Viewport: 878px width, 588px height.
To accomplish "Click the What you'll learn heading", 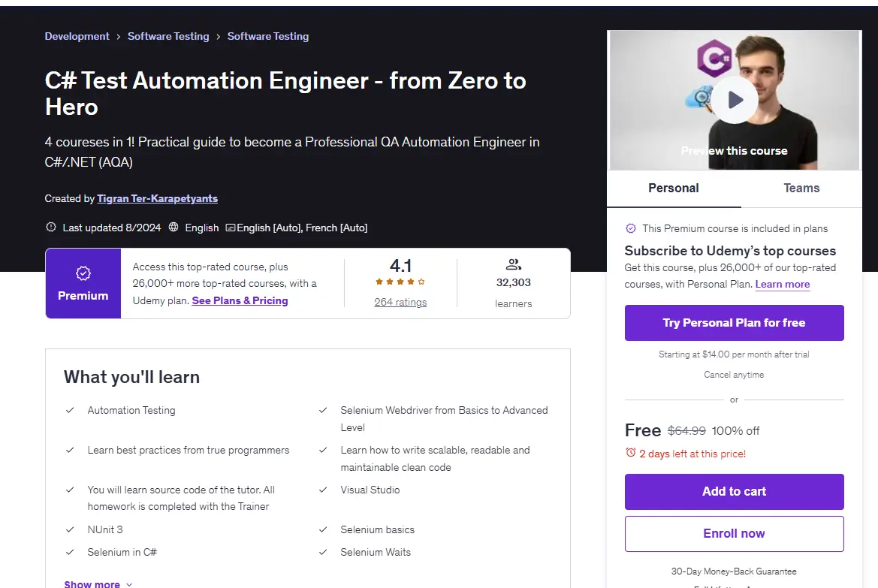I will click(131, 377).
